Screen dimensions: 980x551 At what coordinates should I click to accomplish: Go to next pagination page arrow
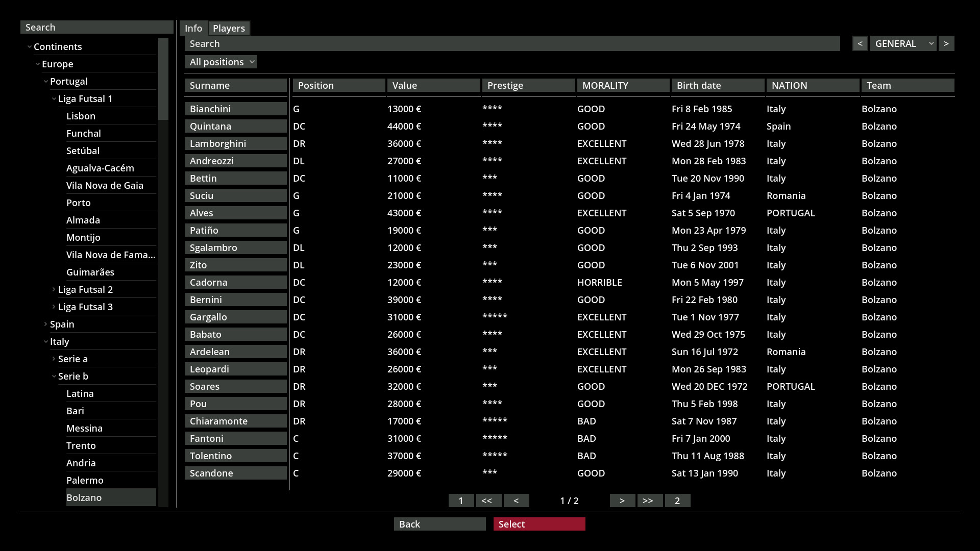coord(622,500)
